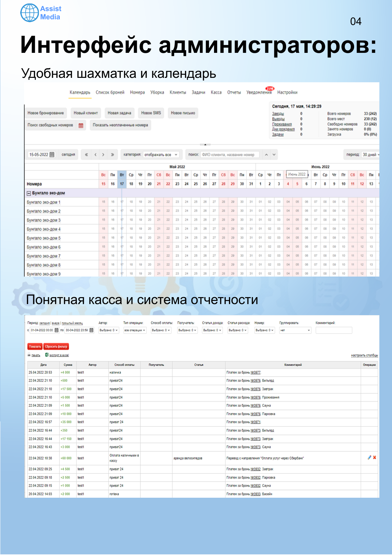The image size is (392, 555).
Task: Click the down arrow next to the search field
Action: coord(274,155)
